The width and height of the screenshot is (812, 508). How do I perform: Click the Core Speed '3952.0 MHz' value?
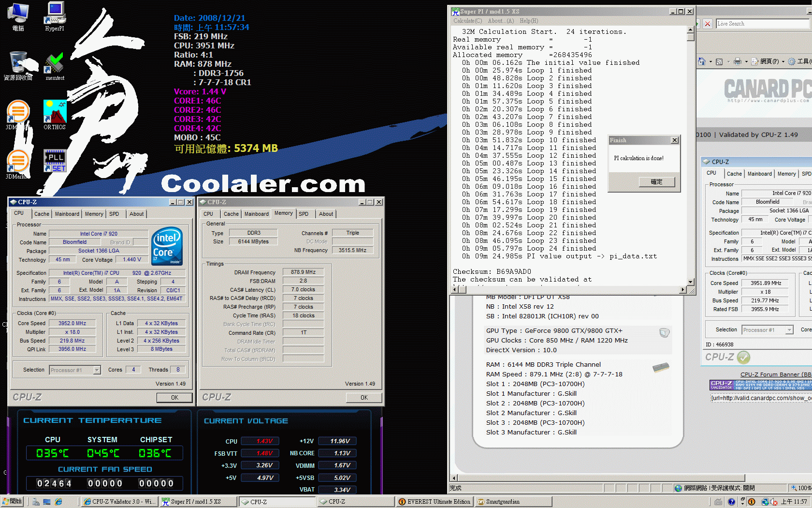point(72,323)
